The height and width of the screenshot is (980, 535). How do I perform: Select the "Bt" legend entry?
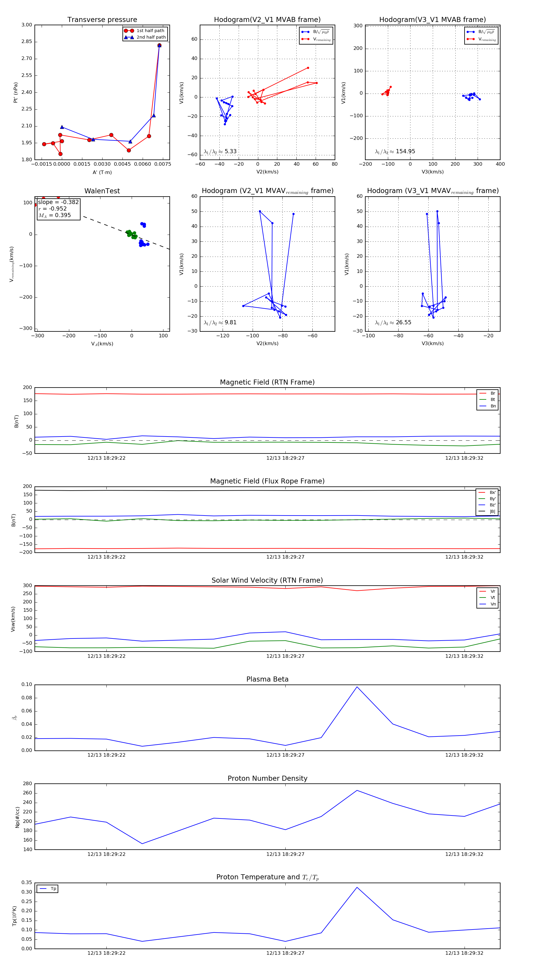pos(487,400)
